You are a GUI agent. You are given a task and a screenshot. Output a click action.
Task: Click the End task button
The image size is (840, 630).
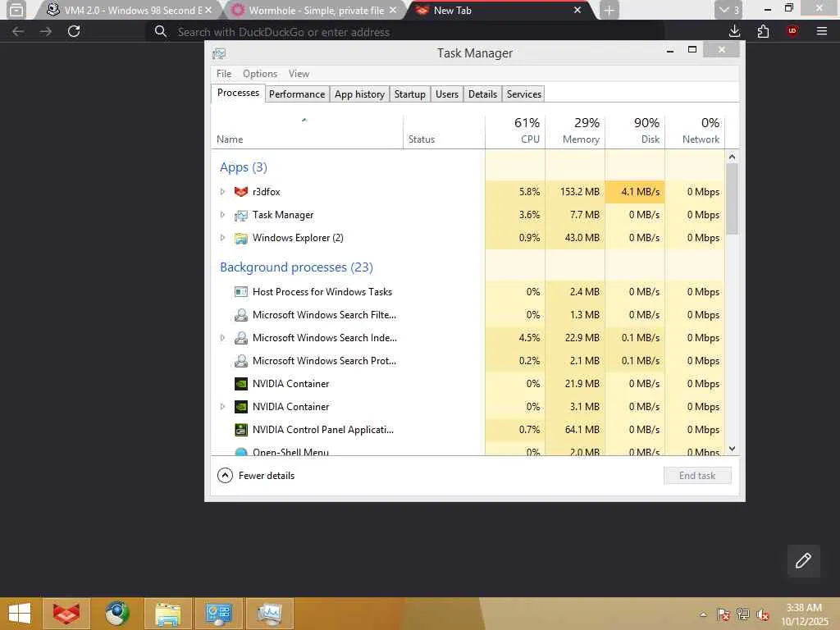pos(697,476)
